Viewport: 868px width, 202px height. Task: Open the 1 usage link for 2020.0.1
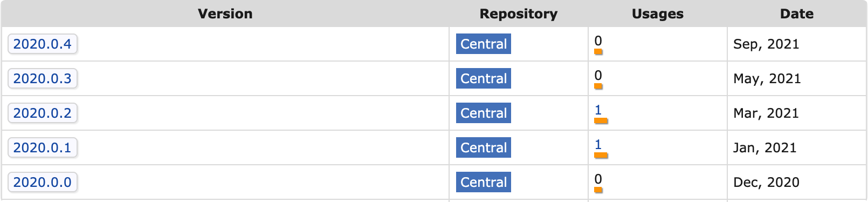[x=598, y=144]
